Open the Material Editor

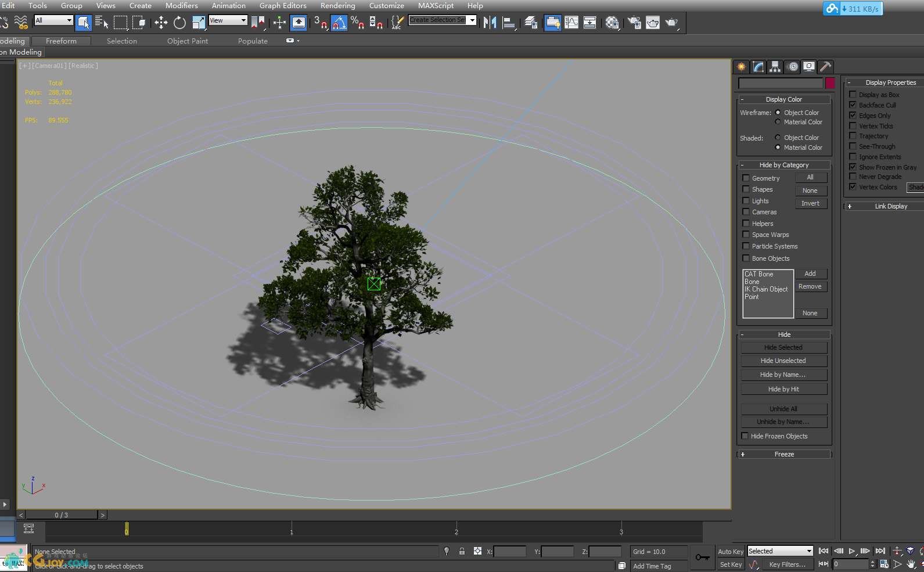point(612,23)
